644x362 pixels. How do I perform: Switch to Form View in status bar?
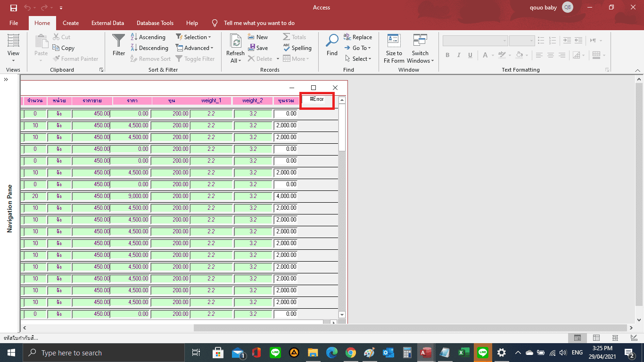coord(578,338)
